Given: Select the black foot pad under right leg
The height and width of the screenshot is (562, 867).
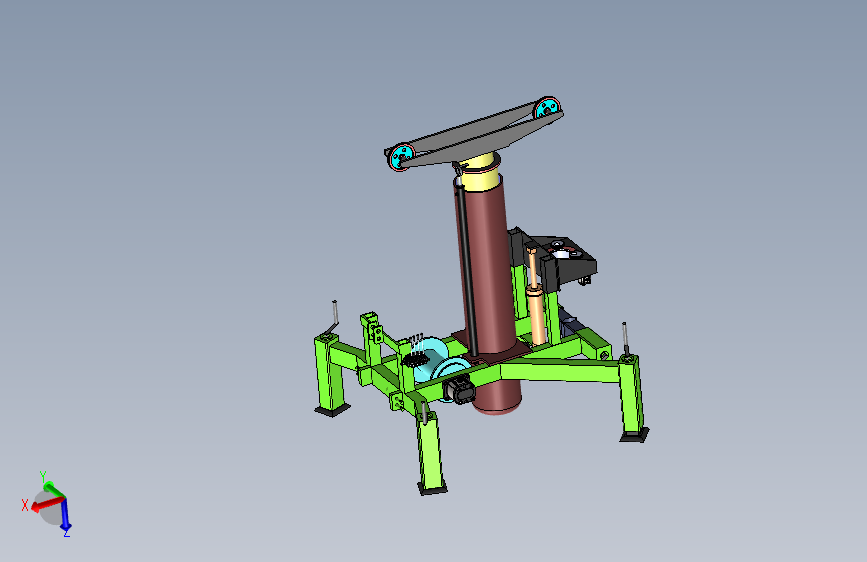Looking at the screenshot, I should 634,435.
